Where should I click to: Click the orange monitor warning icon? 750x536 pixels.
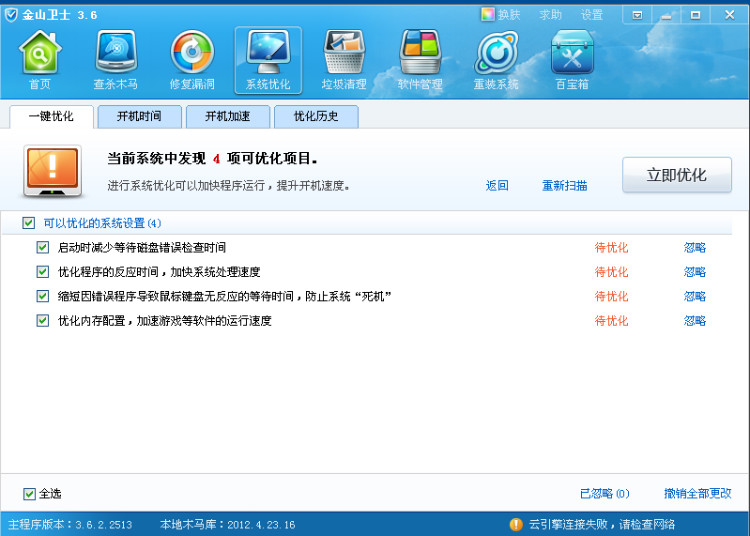52,171
